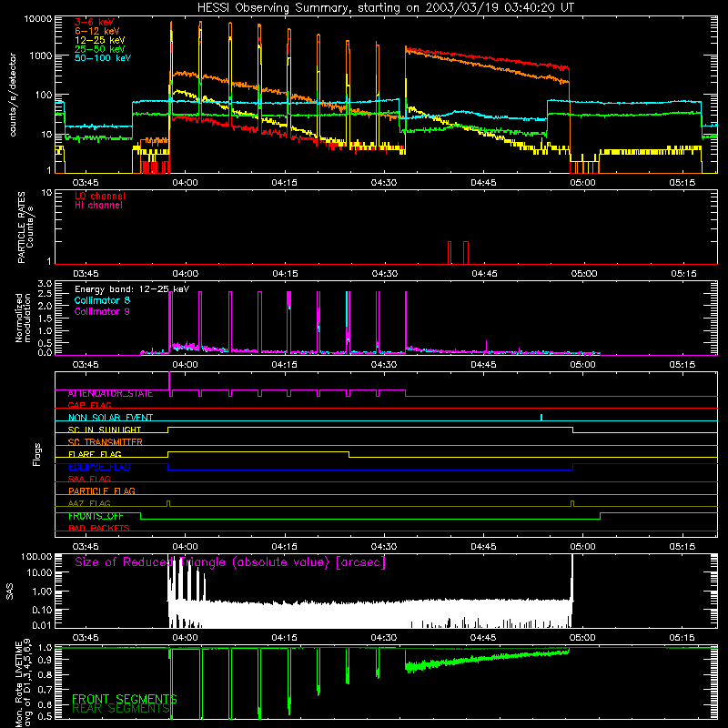
Task: Select the green '25-50 keV' legend label
Action: [100, 49]
